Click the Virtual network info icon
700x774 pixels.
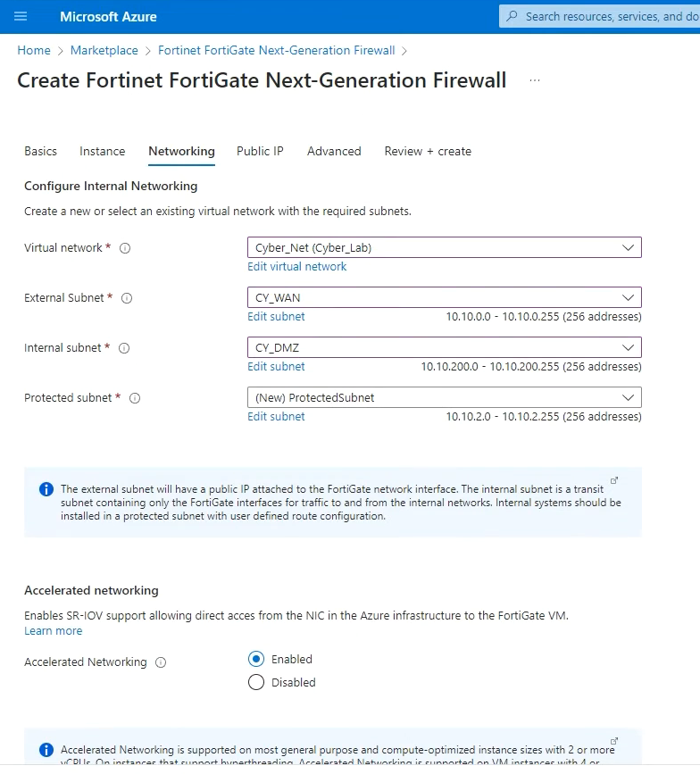point(125,248)
